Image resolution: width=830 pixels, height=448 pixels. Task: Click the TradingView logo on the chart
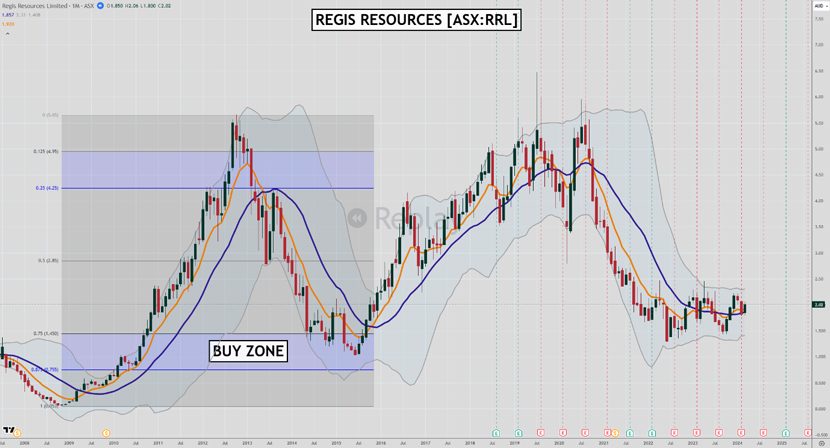pos(8,430)
